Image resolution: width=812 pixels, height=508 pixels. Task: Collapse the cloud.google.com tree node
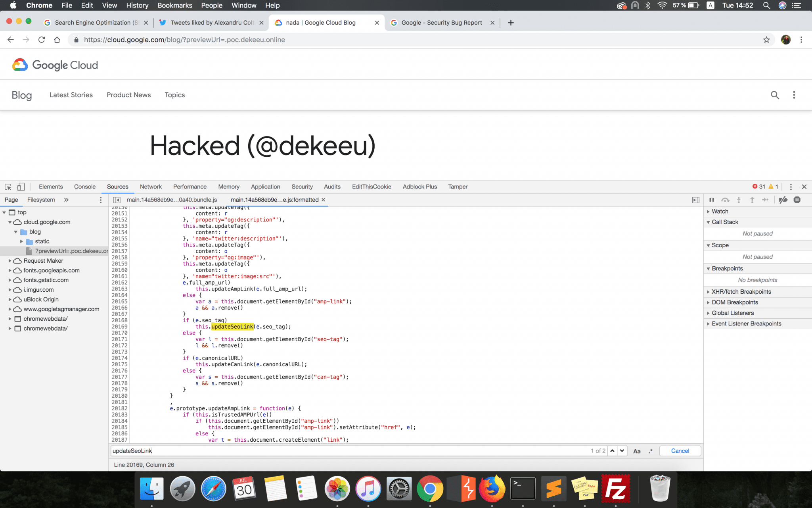(x=10, y=222)
